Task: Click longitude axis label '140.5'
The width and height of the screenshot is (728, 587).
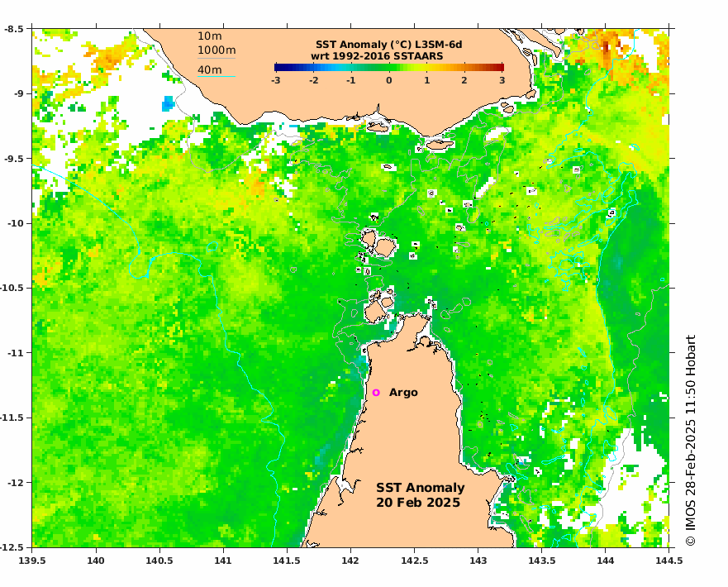Action: click(x=159, y=561)
